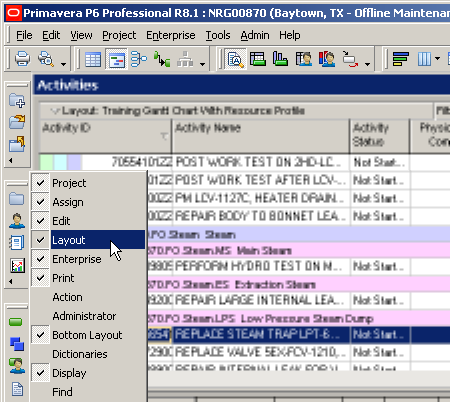Click the Low Pressure Steam Dump group band
Viewport: 450px width, 402px height.
pos(298,319)
